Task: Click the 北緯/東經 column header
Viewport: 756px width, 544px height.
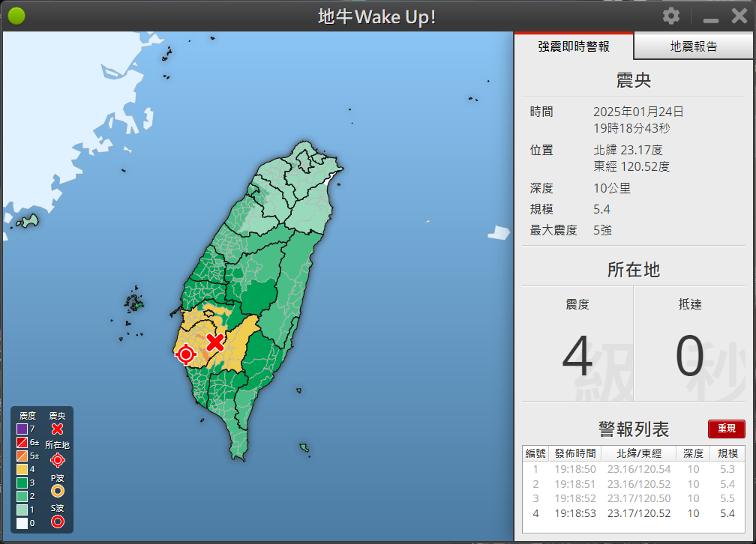Action: click(639, 453)
